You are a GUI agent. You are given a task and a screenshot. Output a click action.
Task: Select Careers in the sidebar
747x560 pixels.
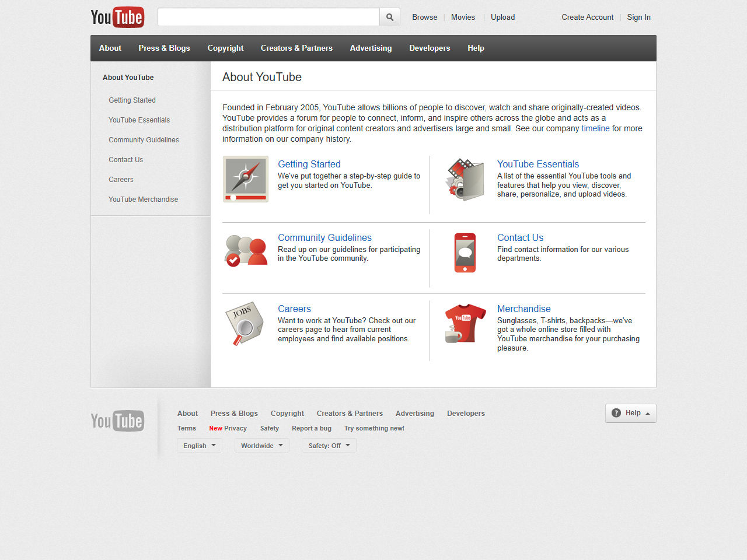coord(121,180)
